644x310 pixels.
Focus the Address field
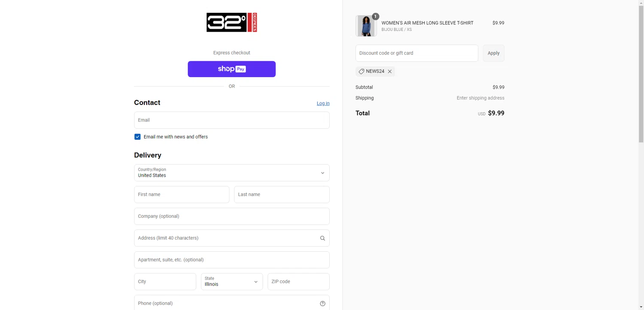point(231,238)
